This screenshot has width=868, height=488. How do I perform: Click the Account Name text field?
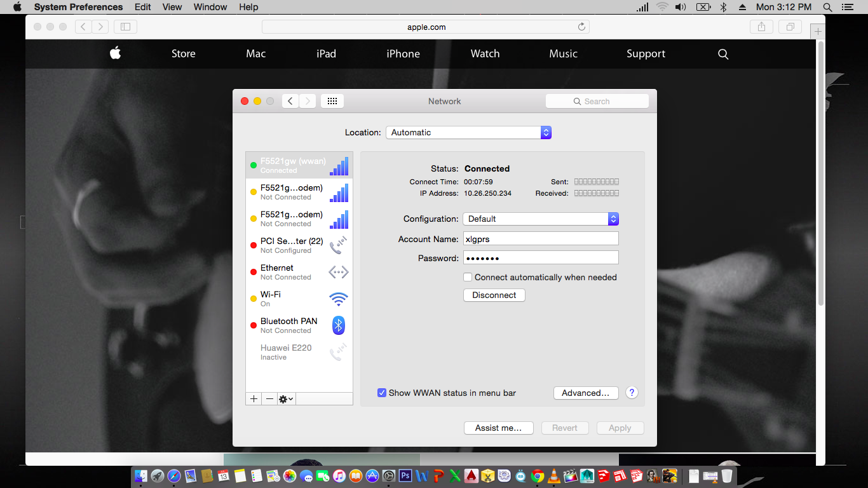click(540, 239)
